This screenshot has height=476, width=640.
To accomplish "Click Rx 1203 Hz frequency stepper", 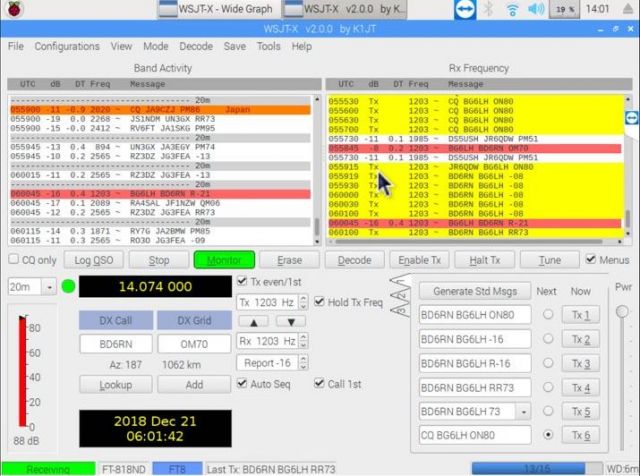I will click(303, 341).
